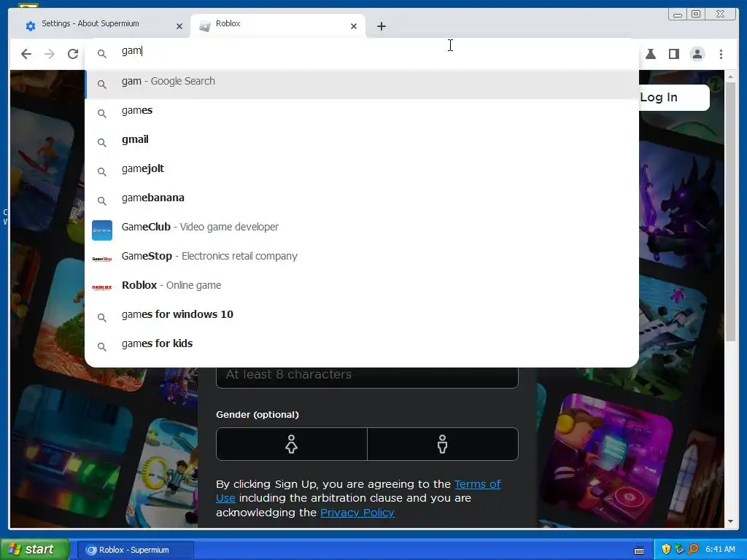Image resolution: width=747 pixels, height=560 pixels.
Task: Click the orange magnifier tray icon
Action: pyautogui.click(x=693, y=549)
